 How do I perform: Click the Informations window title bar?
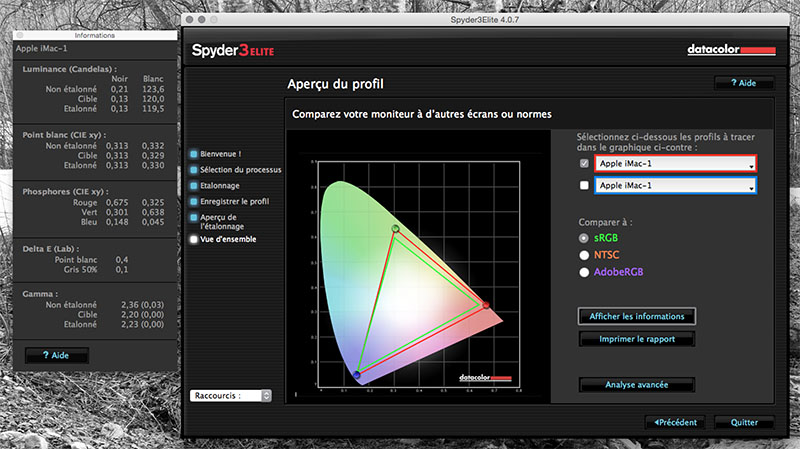[x=95, y=35]
